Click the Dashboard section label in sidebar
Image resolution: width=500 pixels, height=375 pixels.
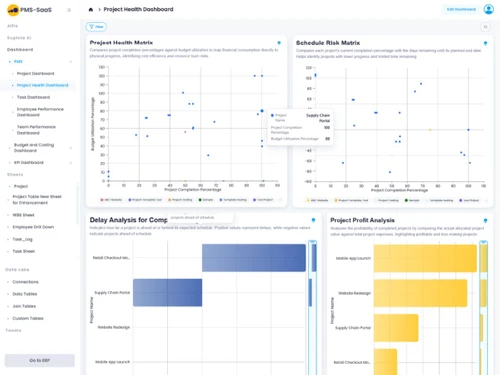[x=20, y=50]
